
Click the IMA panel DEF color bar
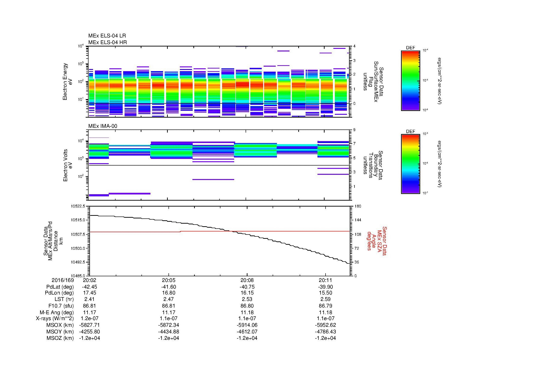410,164
